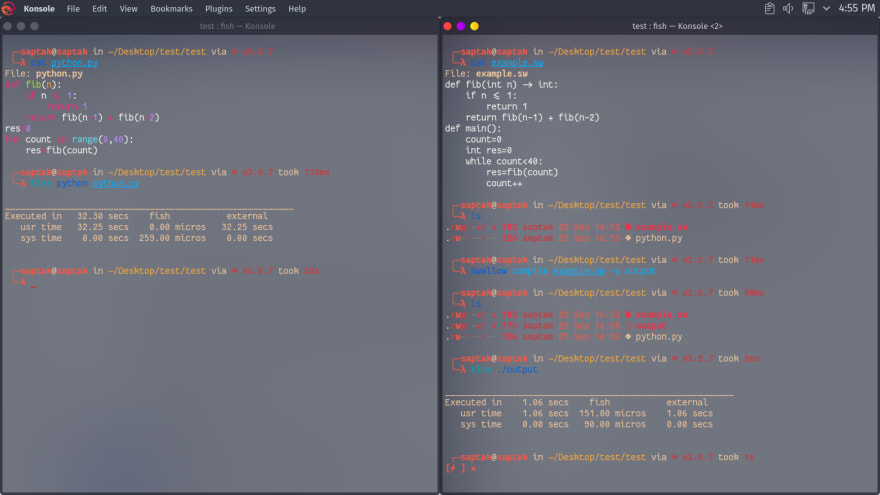Open the View menu
Screen dimensions: 880x495
[129, 9]
